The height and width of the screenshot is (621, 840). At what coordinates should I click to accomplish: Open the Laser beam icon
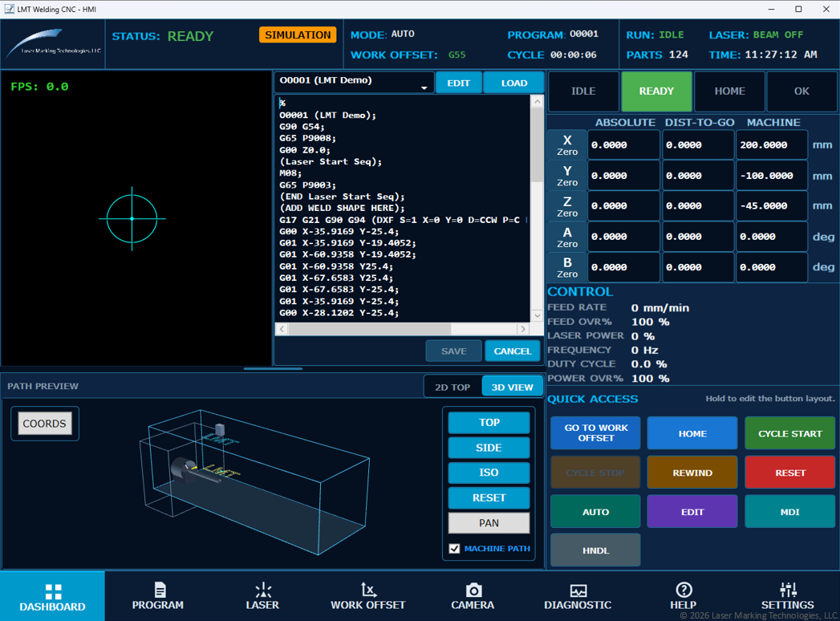coord(262,590)
